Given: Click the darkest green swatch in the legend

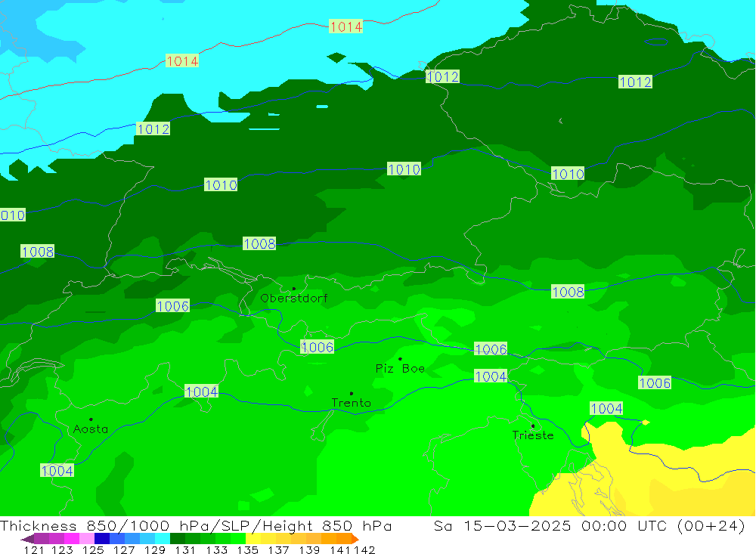Looking at the screenshot, I should 178,539.
